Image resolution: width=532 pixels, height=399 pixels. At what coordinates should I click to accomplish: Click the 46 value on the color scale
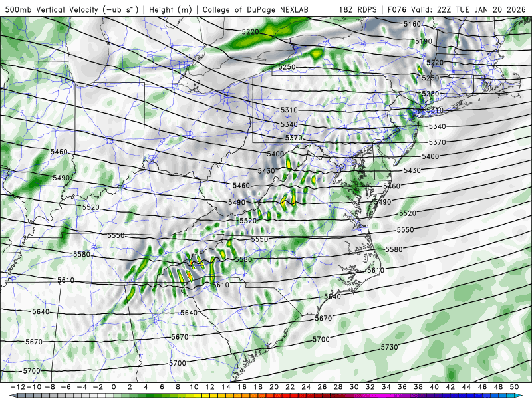coord(482,387)
